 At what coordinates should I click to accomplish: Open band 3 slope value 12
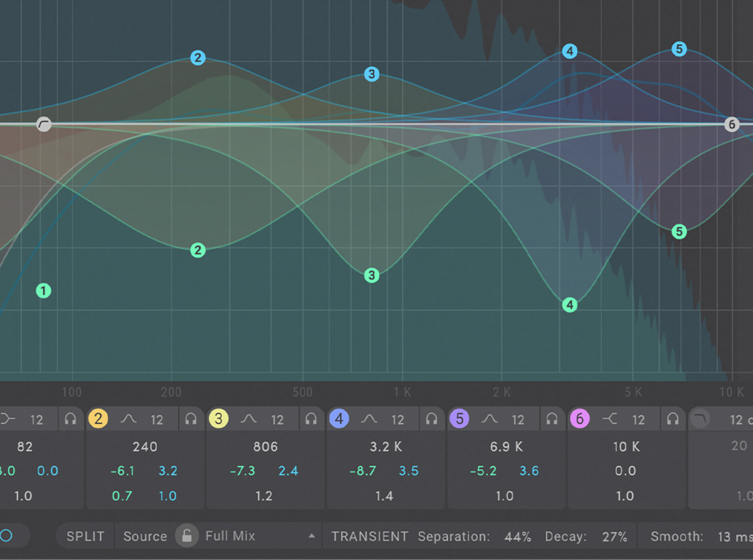(277, 420)
